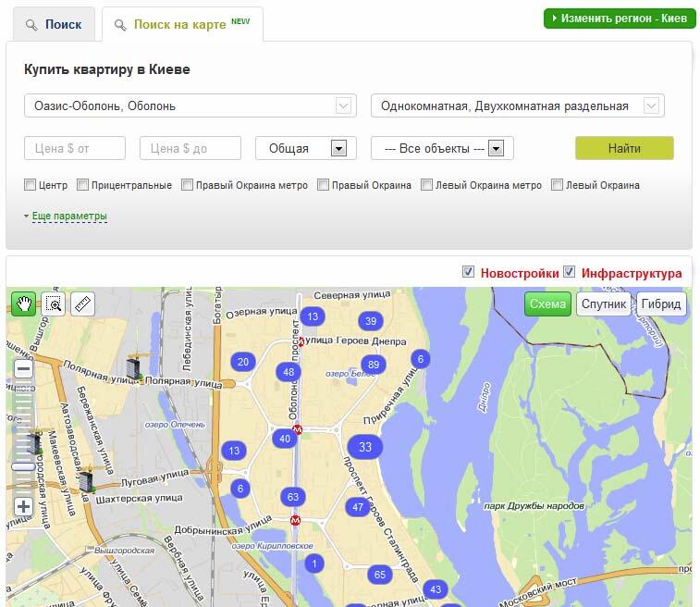Viewport: 700px width, 607px height.
Task: Switch map to Спутник view
Action: 604,303
